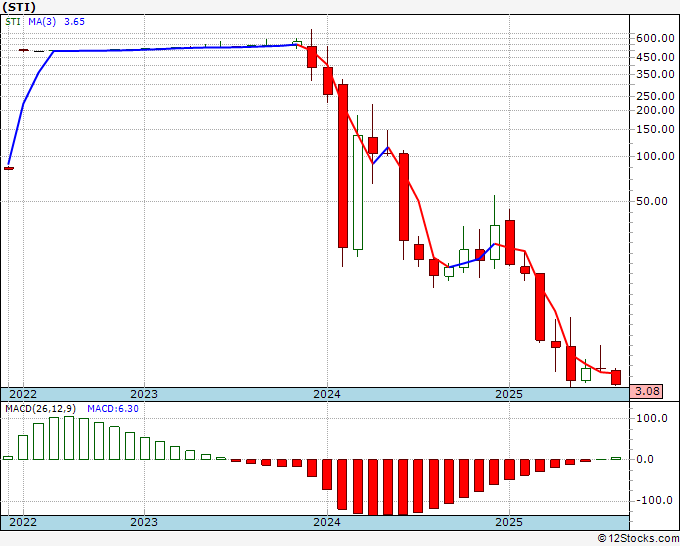
Task: Click the 100.0 MACD axis label
Action: (x=652, y=418)
